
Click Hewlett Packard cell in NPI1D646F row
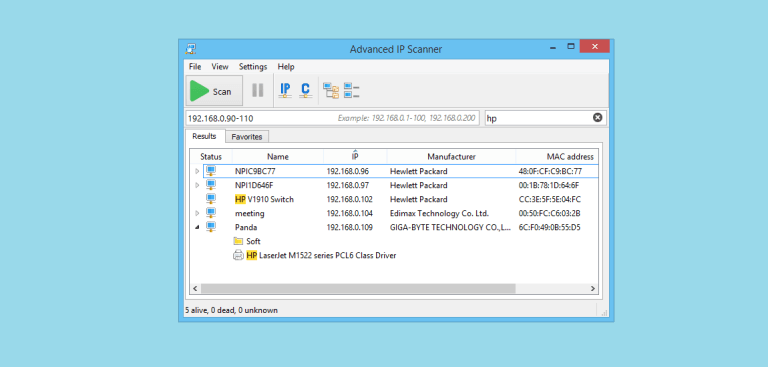click(419, 185)
